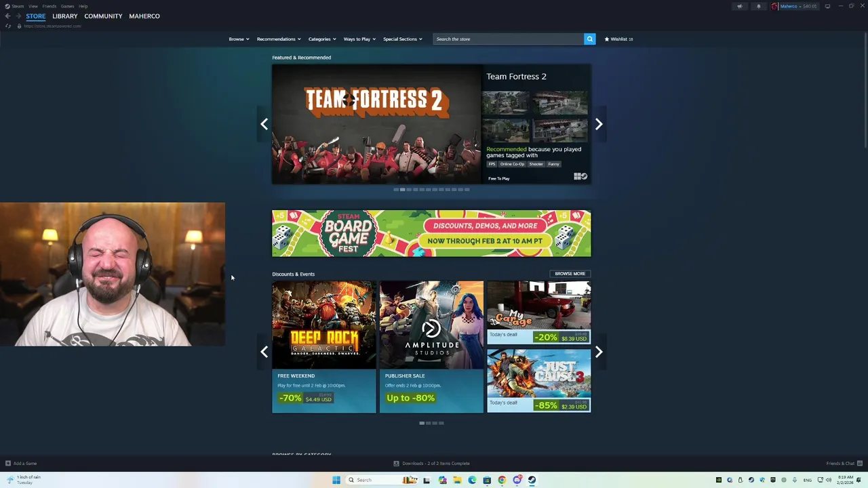Open Microsoft Edge from the taskbar
868x488 pixels.
(472, 480)
